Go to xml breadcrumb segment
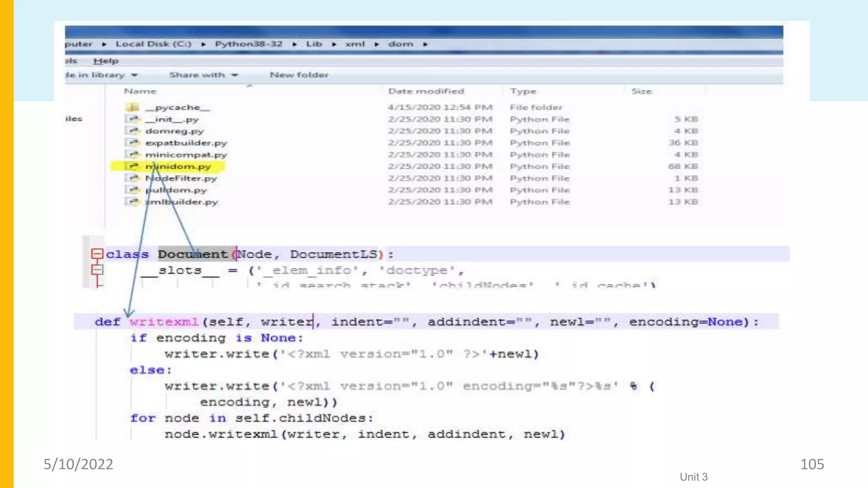 tap(355, 44)
